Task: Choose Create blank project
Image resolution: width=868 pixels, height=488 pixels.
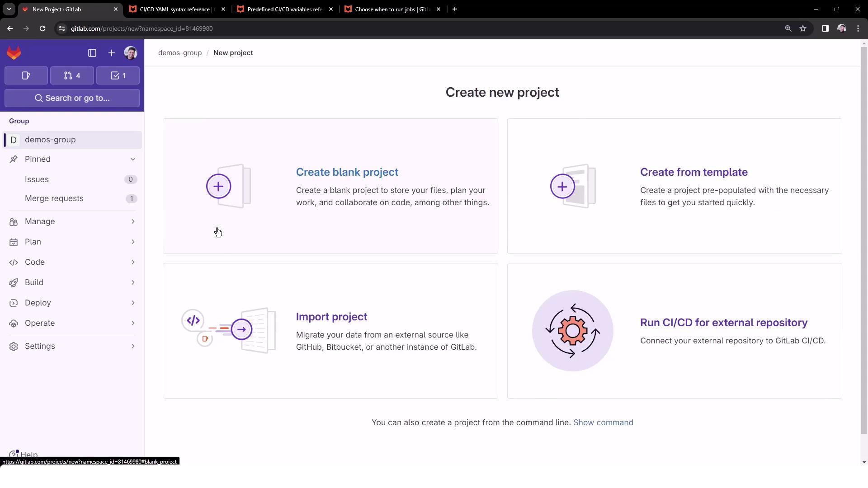Action: coord(347,172)
